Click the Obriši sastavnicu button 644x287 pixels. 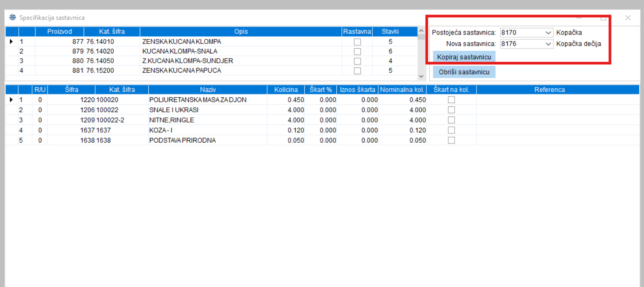click(464, 72)
